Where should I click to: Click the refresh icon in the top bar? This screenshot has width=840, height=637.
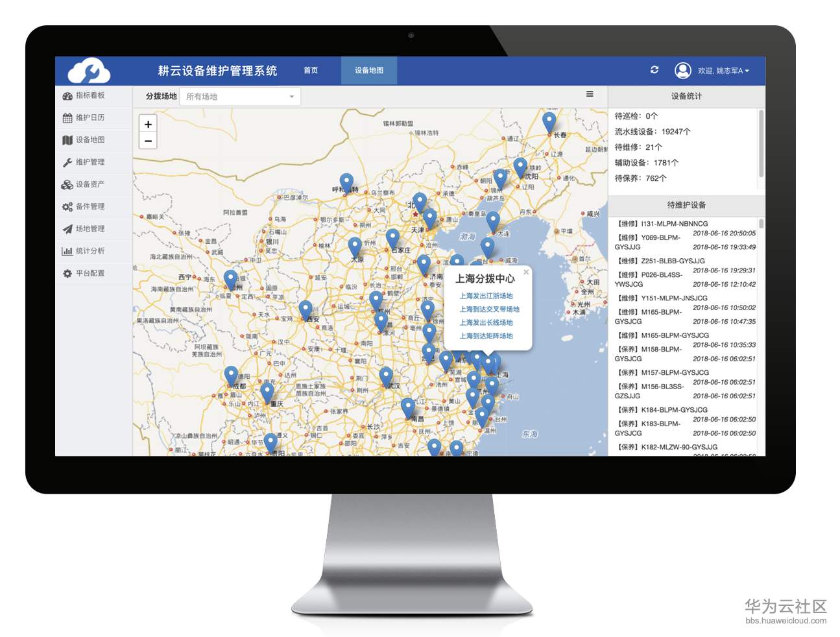point(654,71)
